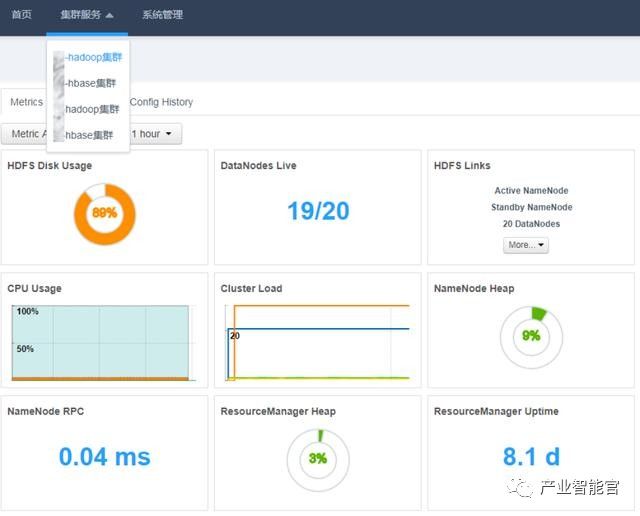The height and width of the screenshot is (516, 640).
Task: Click the NameNode RPC 0.04 ms value
Action: click(104, 457)
